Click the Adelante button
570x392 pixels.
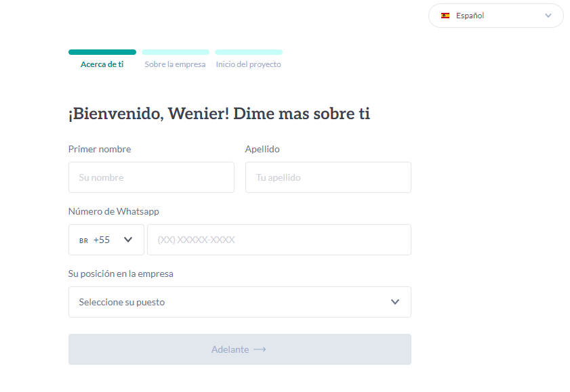coord(239,349)
